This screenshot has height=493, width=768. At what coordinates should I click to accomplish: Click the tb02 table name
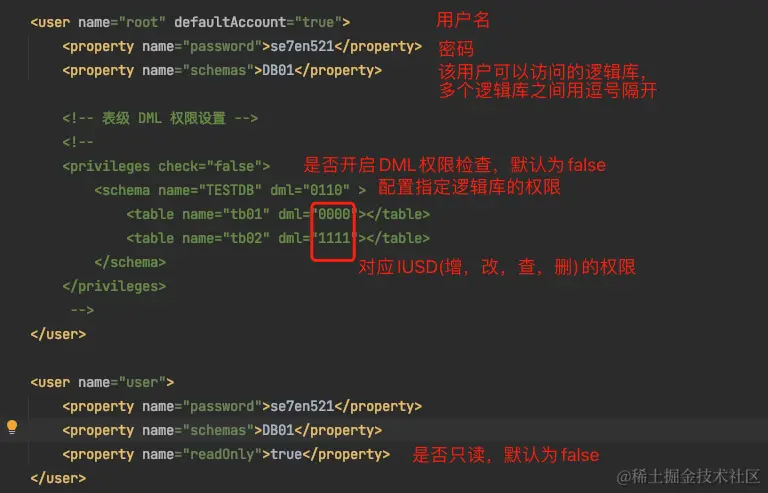(x=246, y=238)
